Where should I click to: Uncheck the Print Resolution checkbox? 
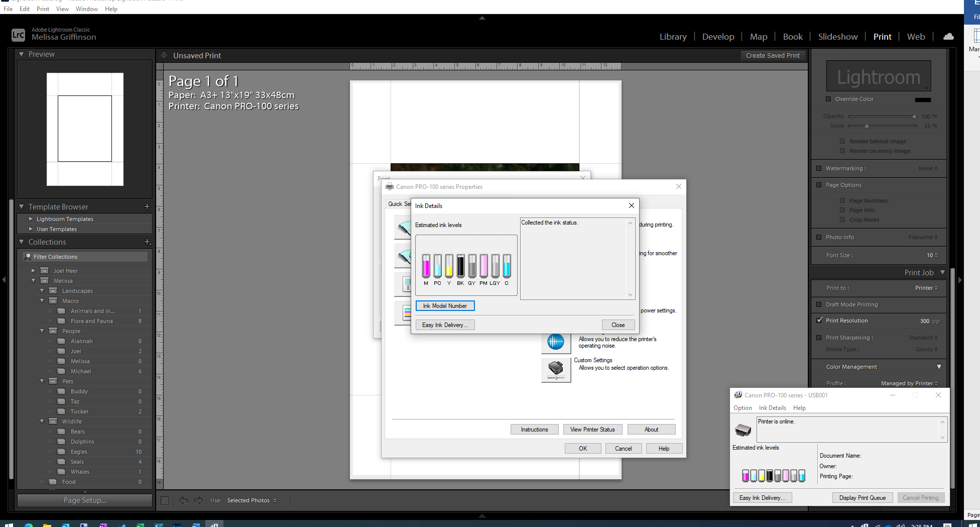point(819,321)
